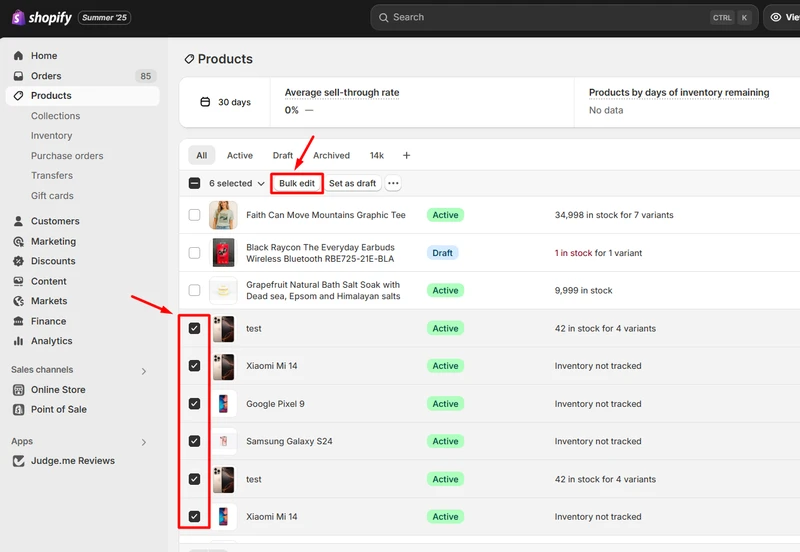Viewport: 800px width, 552px height.
Task: Open Gift cards in the sidebar
Action: [x=52, y=195]
